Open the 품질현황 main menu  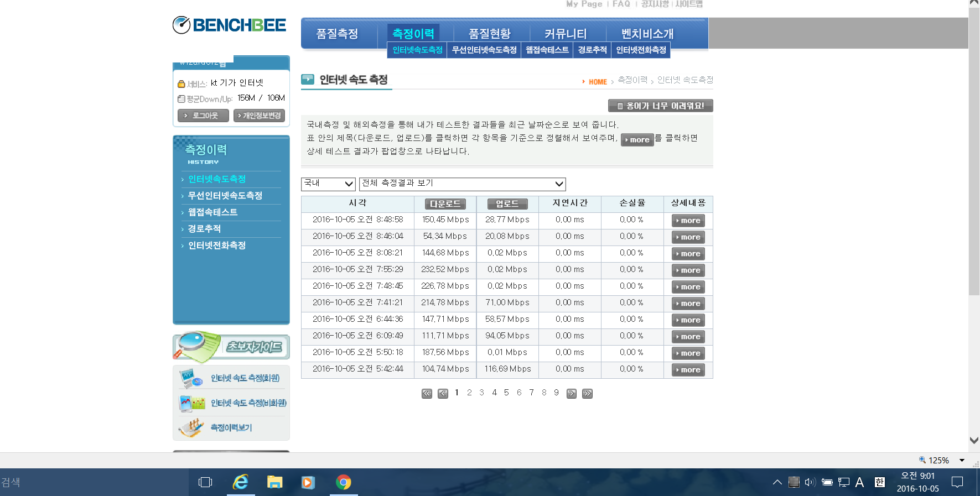(x=490, y=34)
